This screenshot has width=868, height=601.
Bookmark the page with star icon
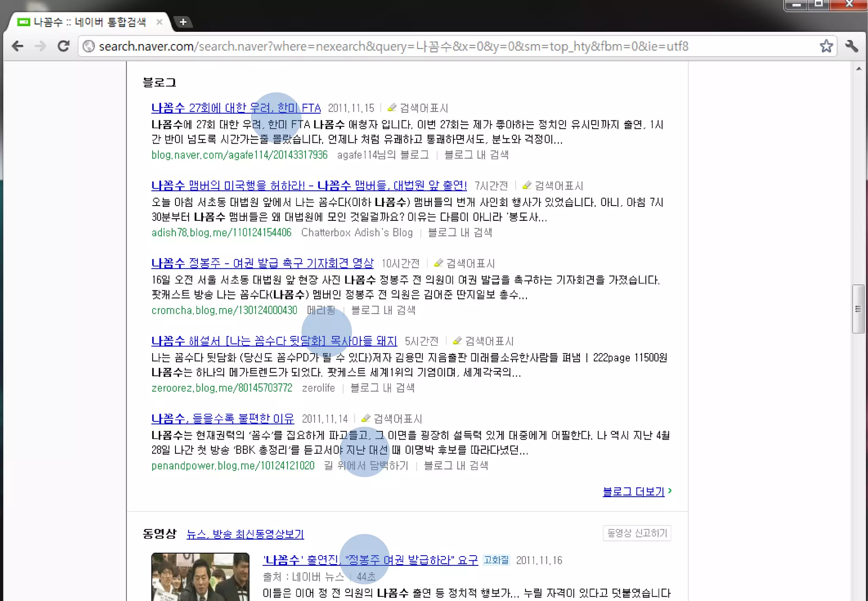pyautogui.click(x=826, y=46)
